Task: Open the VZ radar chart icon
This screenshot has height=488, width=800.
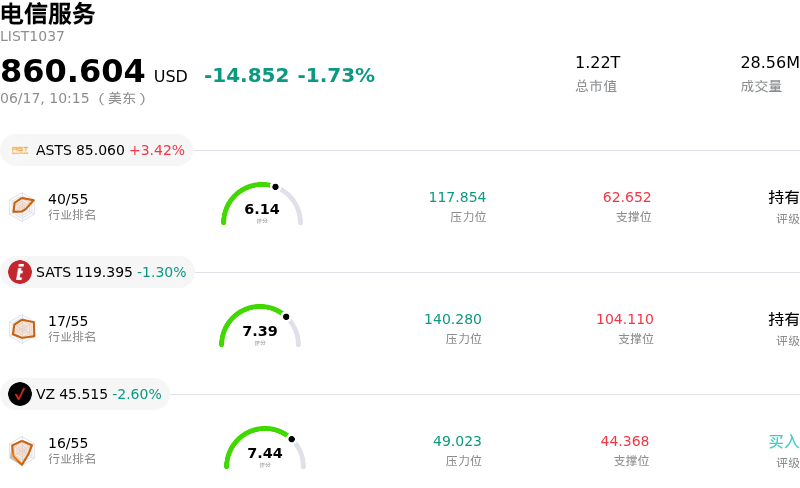Action: pyautogui.click(x=22, y=451)
